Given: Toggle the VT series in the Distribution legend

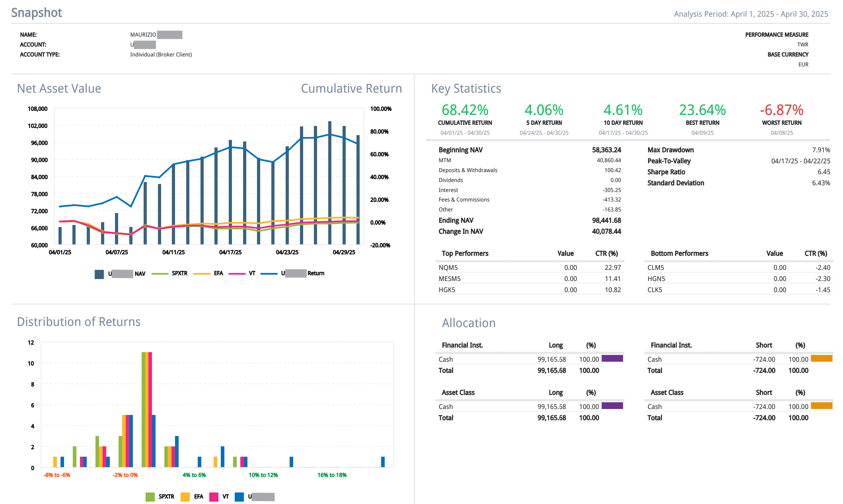Looking at the screenshot, I should pyautogui.click(x=214, y=496).
